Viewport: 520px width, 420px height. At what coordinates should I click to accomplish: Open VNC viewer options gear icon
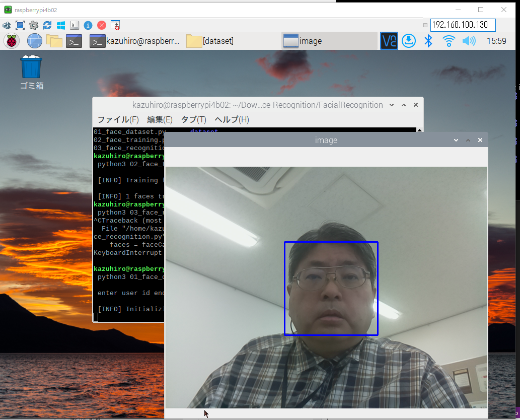(x=34, y=25)
